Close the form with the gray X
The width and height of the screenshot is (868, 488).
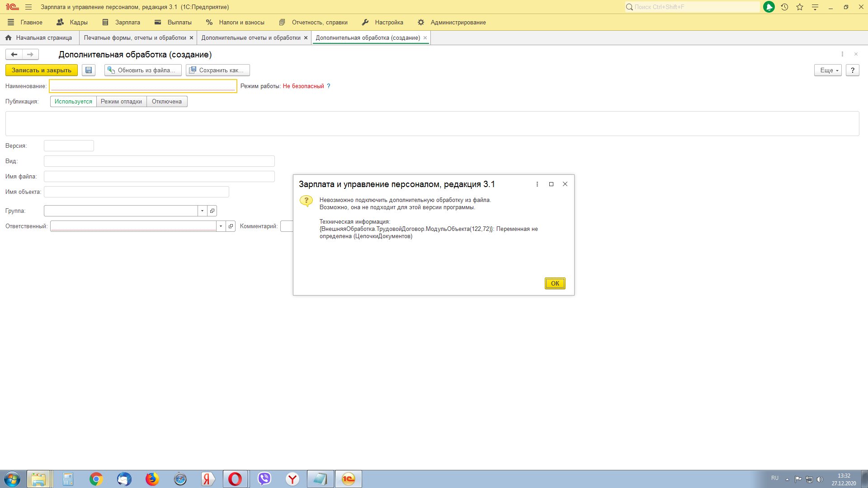coord(856,54)
